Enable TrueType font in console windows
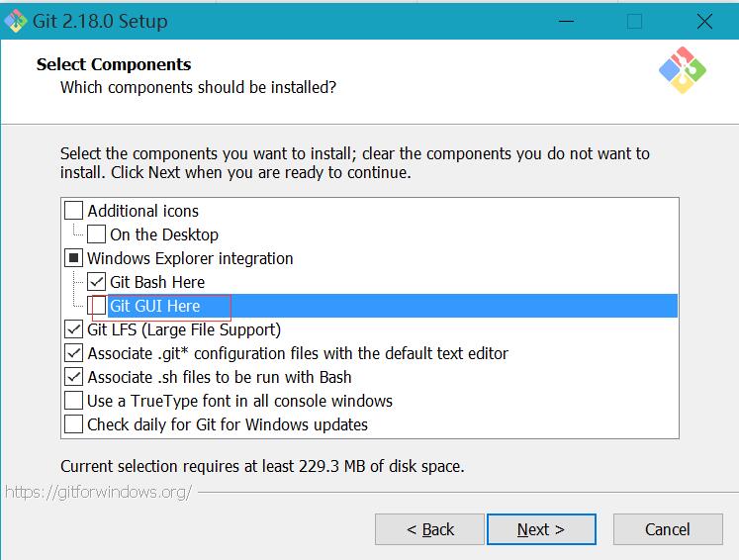 pos(74,401)
